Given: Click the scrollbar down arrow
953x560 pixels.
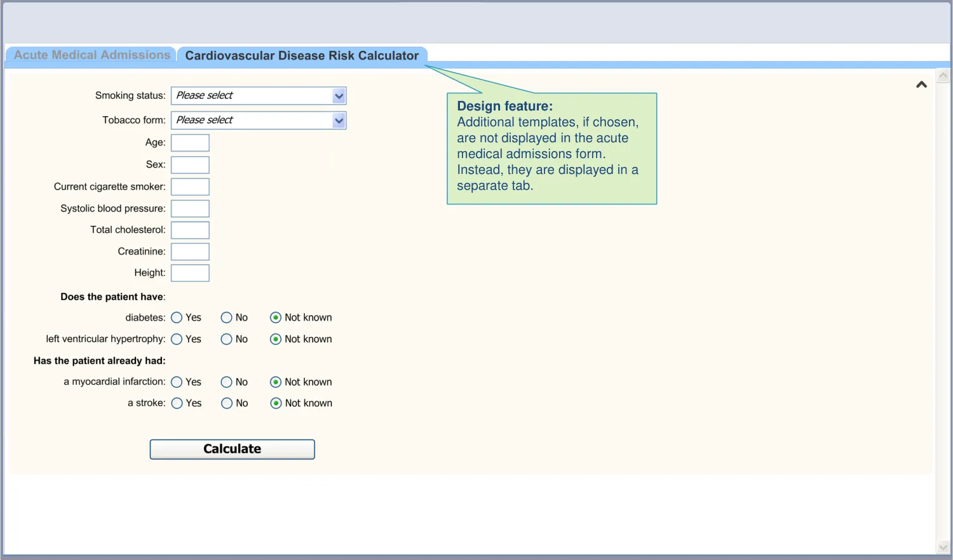Looking at the screenshot, I should point(943,547).
